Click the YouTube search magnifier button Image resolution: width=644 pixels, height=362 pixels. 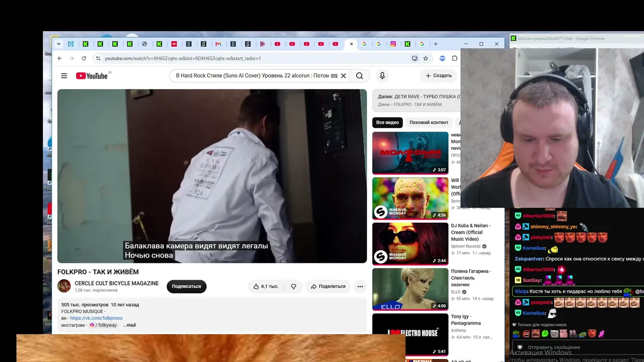[359, 76]
